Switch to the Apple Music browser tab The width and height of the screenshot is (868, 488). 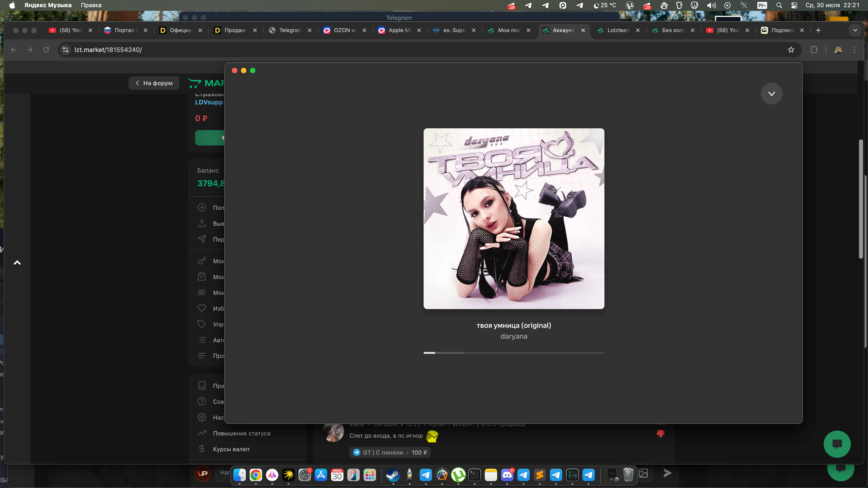coord(399,30)
